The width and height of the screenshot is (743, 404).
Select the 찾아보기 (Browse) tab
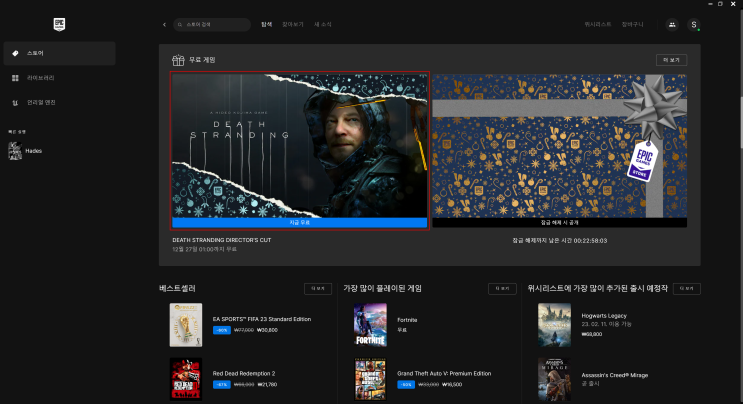[292, 25]
